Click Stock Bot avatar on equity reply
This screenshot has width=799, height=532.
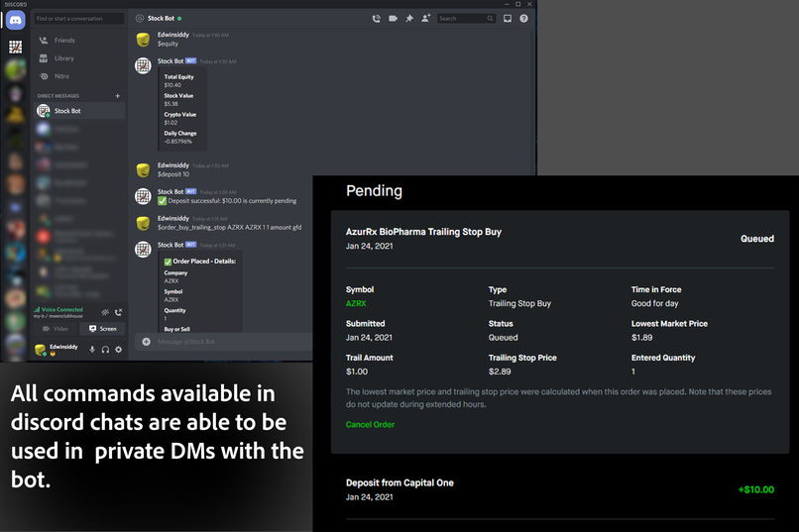[x=143, y=65]
